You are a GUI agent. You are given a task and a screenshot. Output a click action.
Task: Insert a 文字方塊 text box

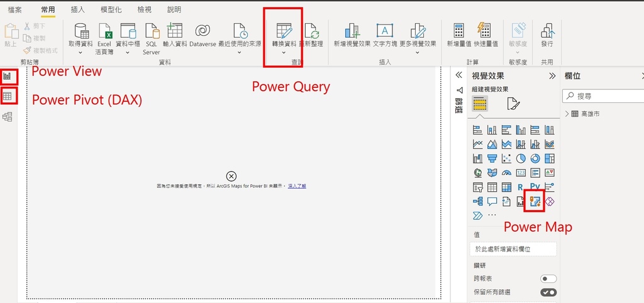(x=384, y=31)
